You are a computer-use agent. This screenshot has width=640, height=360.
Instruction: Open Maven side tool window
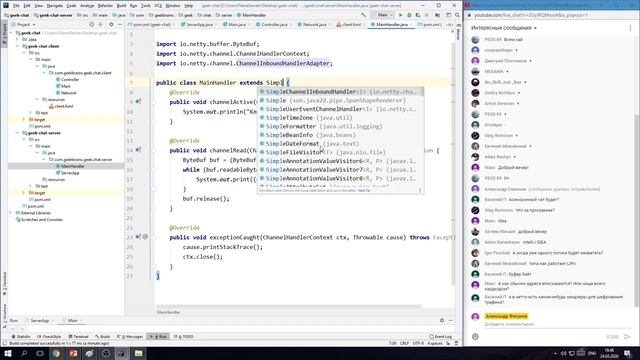click(x=459, y=34)
